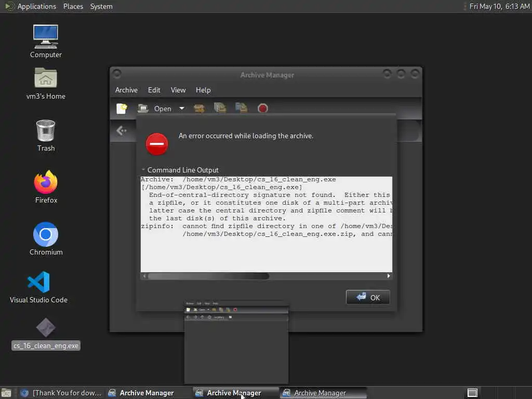Image resolution: width=532 pixels, height=399 pixels.
Task: Click the Extract files toolbar icon
Action: 199,109
